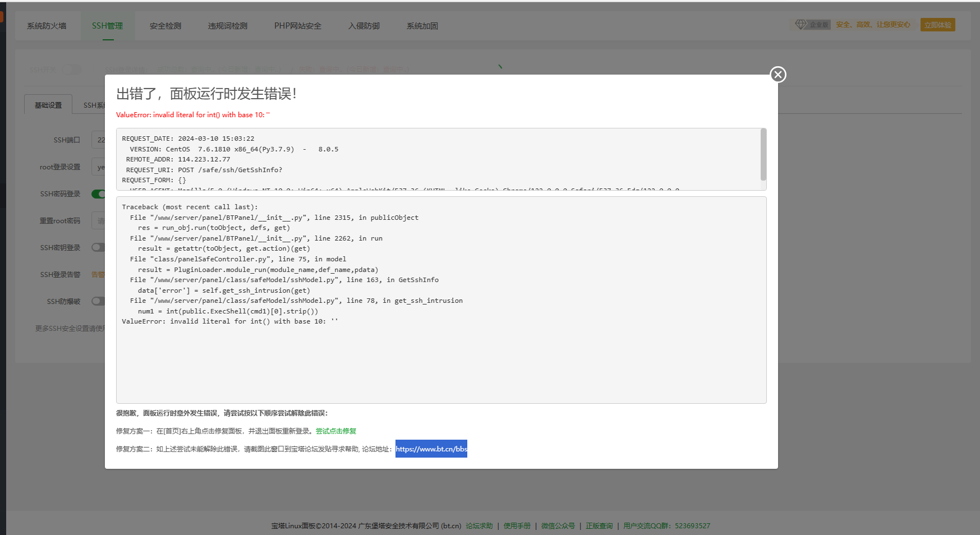The height and width of the screenshot is (535, 980).
Task: Click the 尝试点击修复 repair link
Action: click(x=336, y=431)
